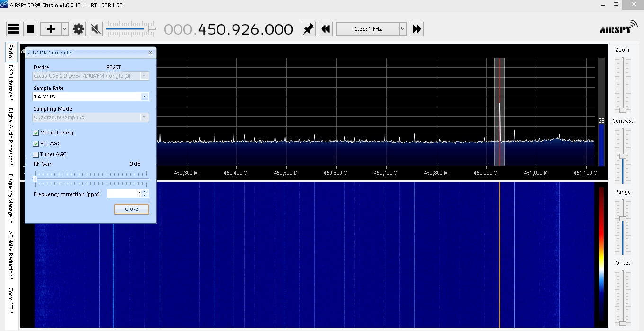Image resolution: width=644 pixels, height=331 pixels.
Task: Click the Close button in dialog
Action: (131, 209)
